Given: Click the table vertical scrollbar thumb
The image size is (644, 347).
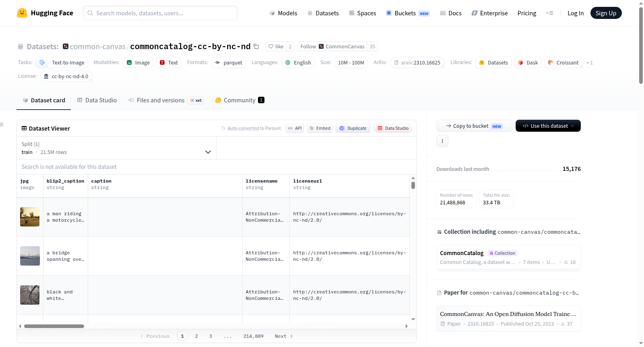Looking at the screenshot, I should click(413, 185).
